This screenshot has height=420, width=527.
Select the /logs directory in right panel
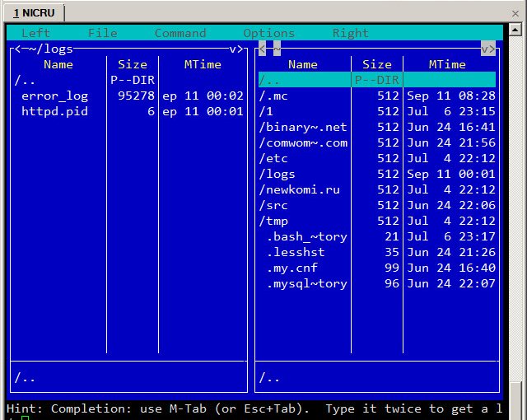[277, 174]
